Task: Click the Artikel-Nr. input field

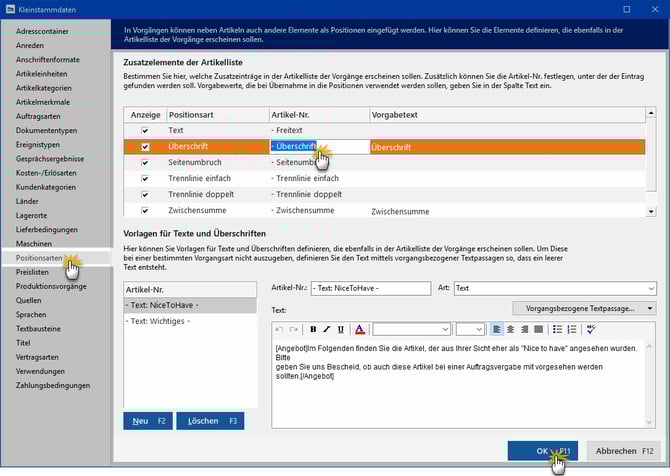Action: (365, 288)
